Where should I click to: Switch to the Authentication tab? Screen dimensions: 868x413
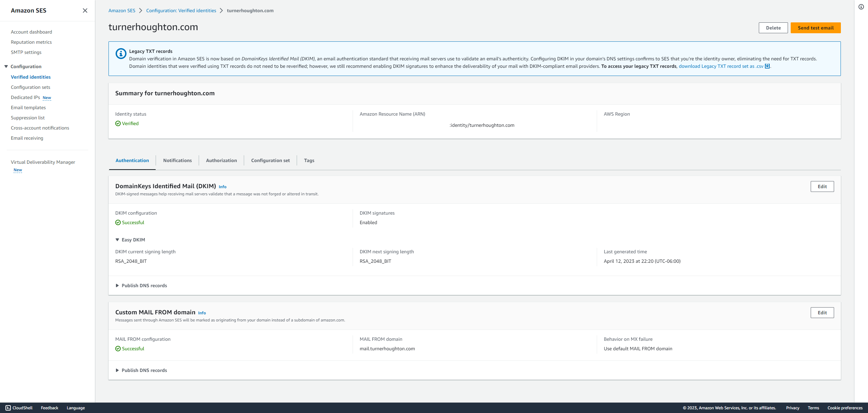pyautogui.click(x=132, y=160)
